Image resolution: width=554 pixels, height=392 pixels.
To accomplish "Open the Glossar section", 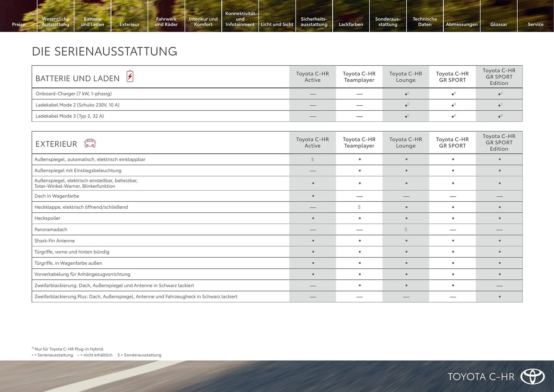I will click(x=499, y=24).
